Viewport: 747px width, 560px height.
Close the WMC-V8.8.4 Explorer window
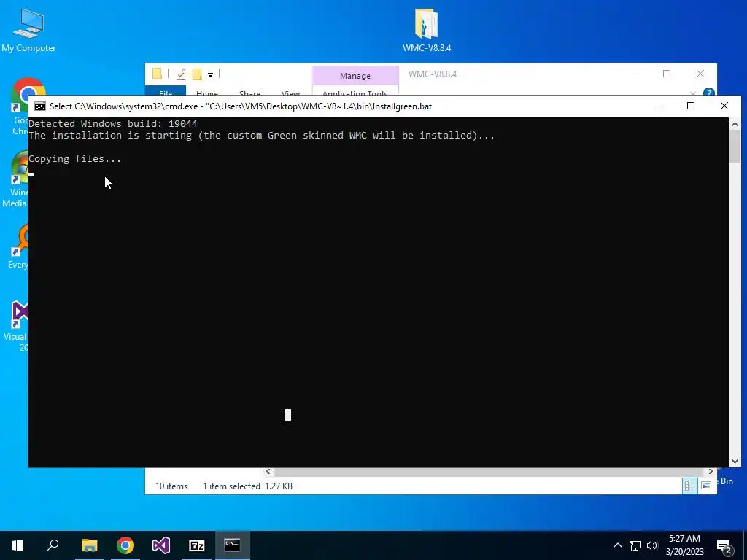pos(700,74)
